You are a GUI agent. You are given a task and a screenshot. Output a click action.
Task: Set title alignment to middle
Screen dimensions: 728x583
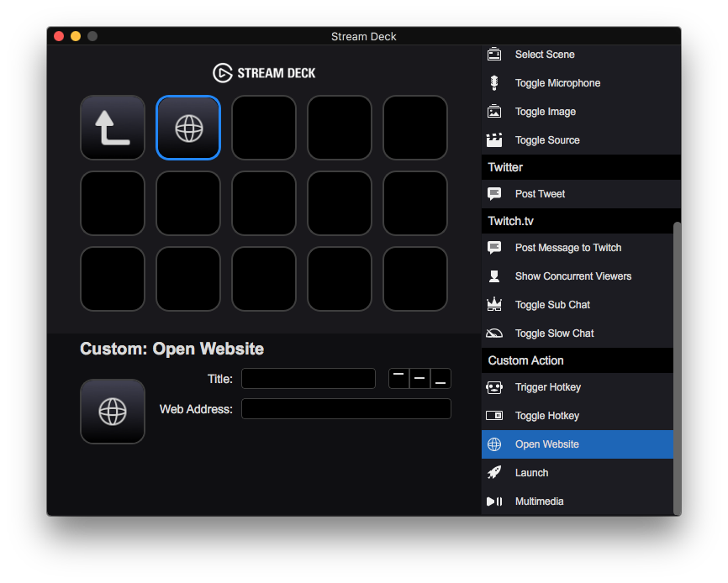(419, 379)
